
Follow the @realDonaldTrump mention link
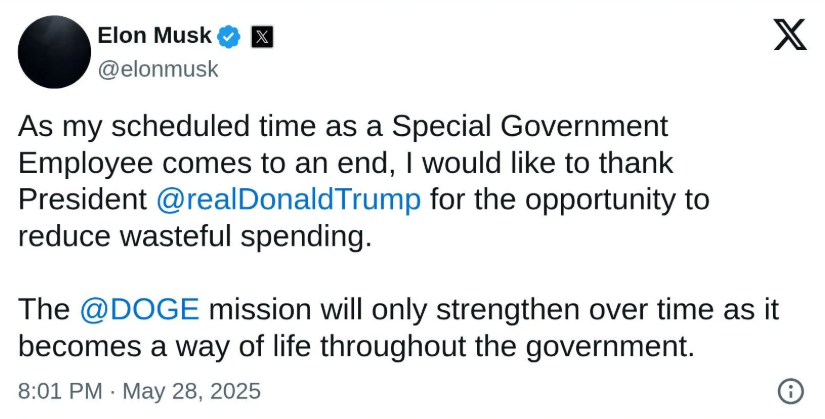(288, 200)
